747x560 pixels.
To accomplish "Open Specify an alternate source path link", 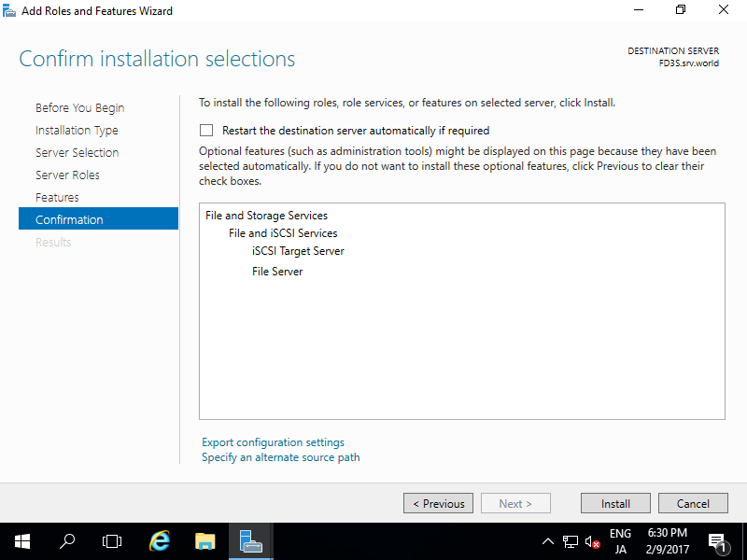I will pyautogui.click(x=281, y=457).
